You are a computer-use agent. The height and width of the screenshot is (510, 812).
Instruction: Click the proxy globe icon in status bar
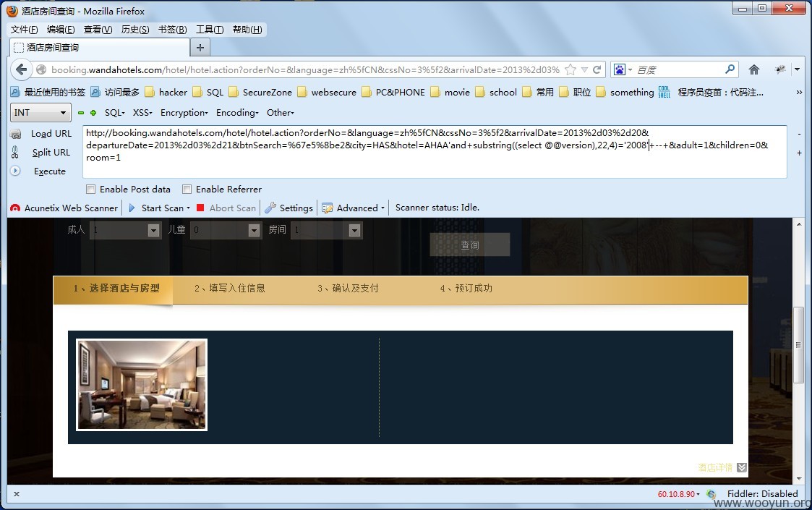711,494
